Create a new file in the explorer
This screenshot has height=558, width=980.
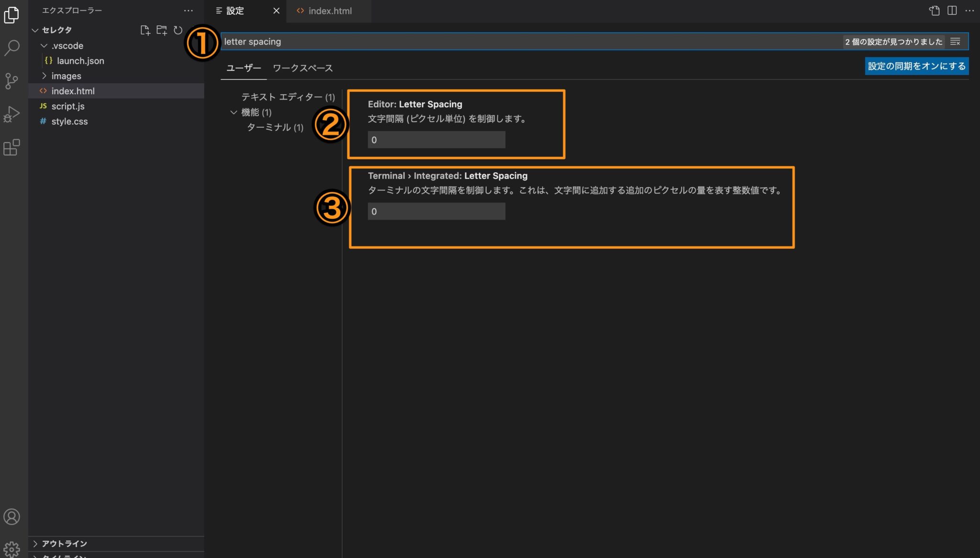pos(146,30)
